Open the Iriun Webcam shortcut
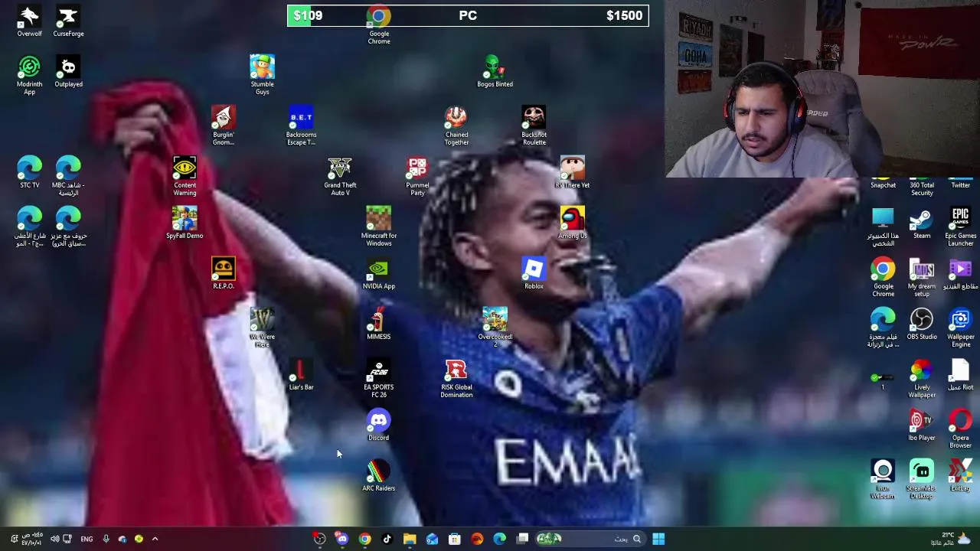 883,480
